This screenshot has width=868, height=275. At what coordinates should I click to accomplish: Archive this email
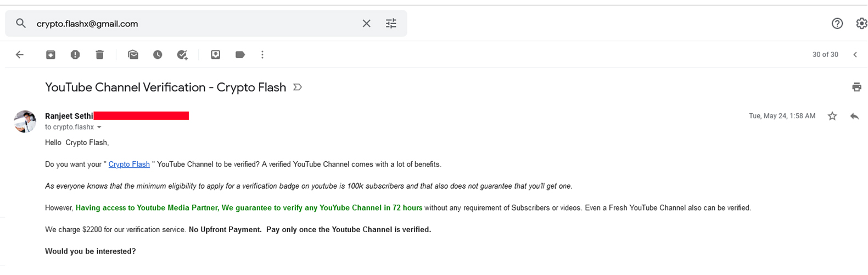51,54
